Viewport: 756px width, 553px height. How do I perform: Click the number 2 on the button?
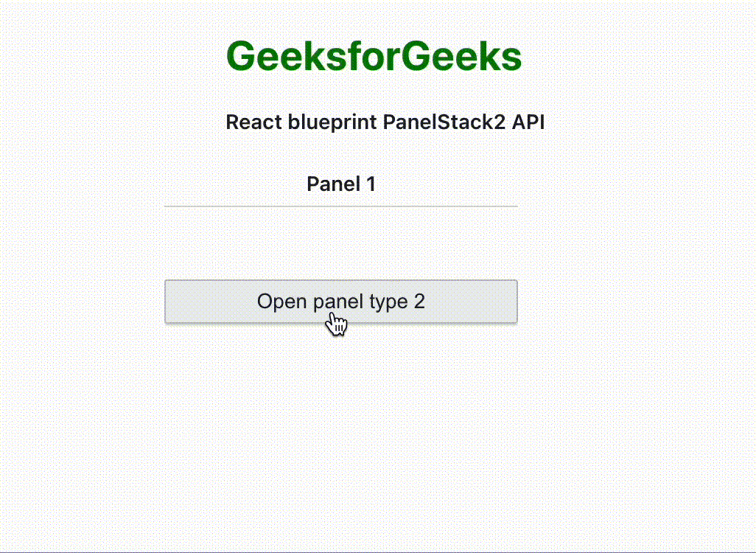(x=419, y=302)
